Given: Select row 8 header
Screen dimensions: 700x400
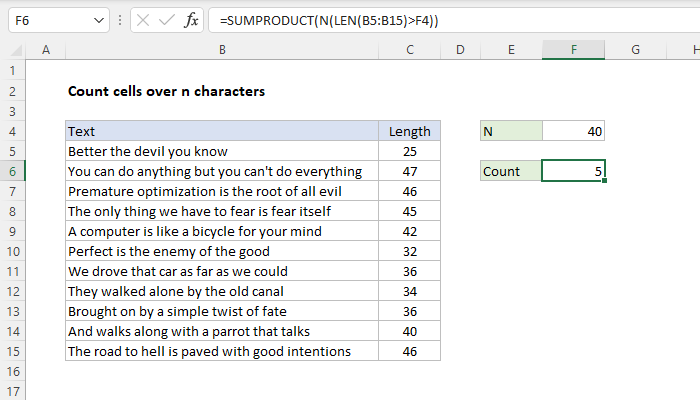Looking at the screenshot, I should [12, 211].
